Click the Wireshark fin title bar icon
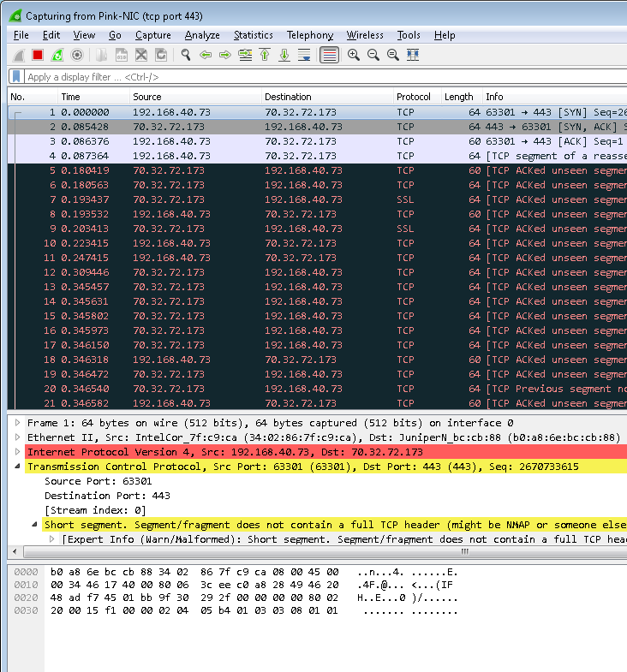The image size is (627, 672). click(x=15, y=16)
